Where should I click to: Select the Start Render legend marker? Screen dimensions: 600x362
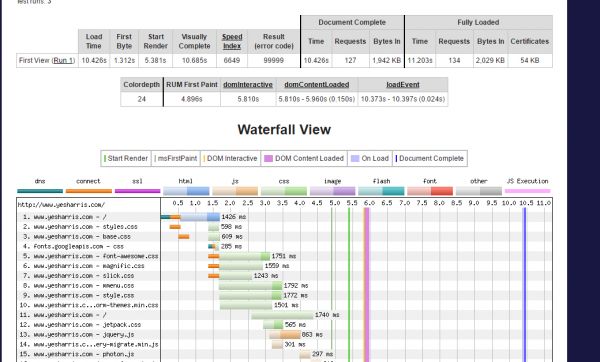105,158
